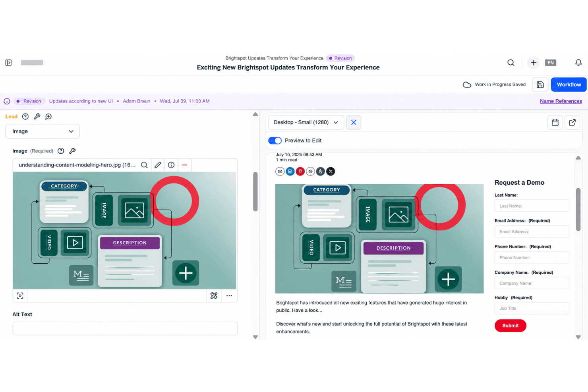588x392 pixels.
Task: Click the wrench icon beside Image (Required)
Action: tap(72, 151)
